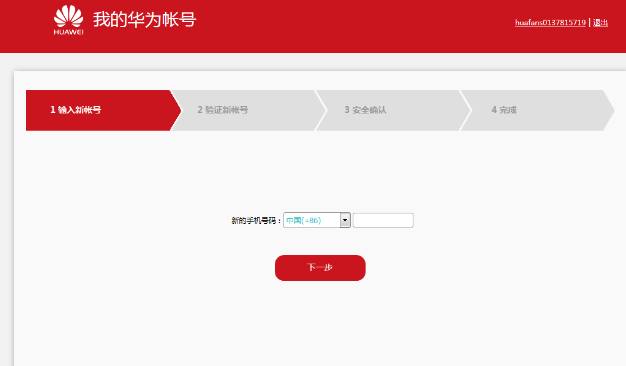The width and height of the screenshot is (626, 366).
Task: Click the 下一步 next step button
Action: coord(320,268)
